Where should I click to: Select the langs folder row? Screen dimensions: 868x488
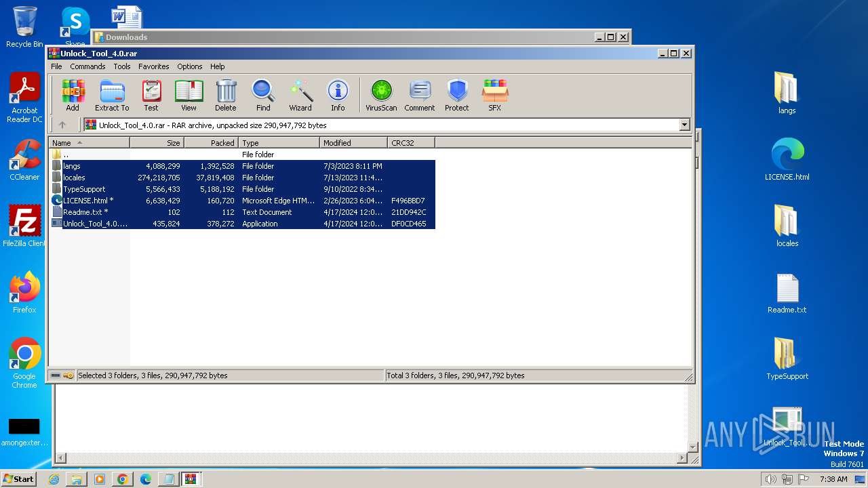(243, 166)
